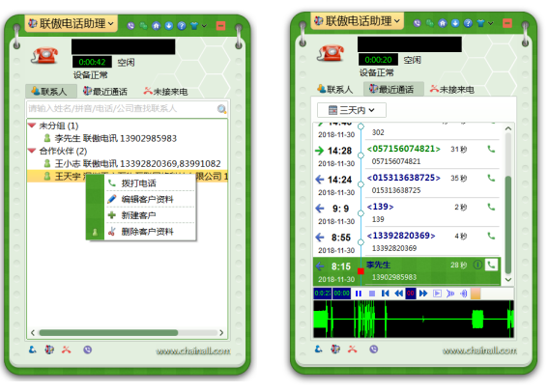Click the contact search input field
Screen dimensions: 549x392
pyautogui.click(x=121, y=109)
